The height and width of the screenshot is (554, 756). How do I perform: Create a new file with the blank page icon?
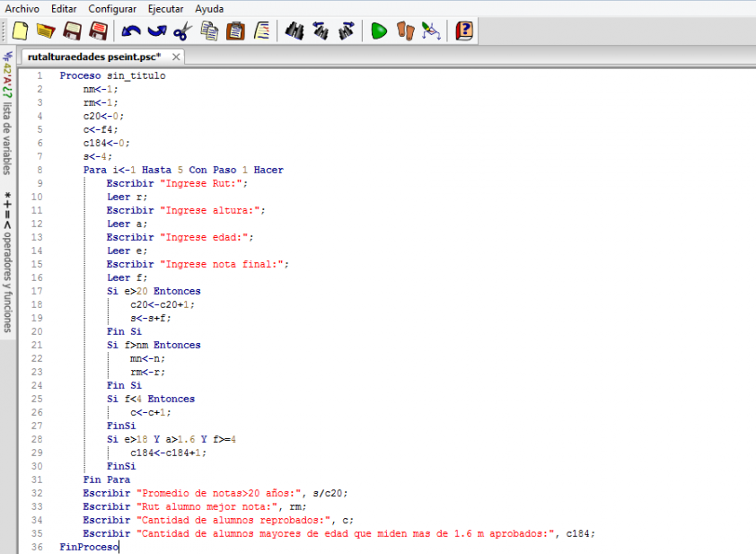point(20,31)
